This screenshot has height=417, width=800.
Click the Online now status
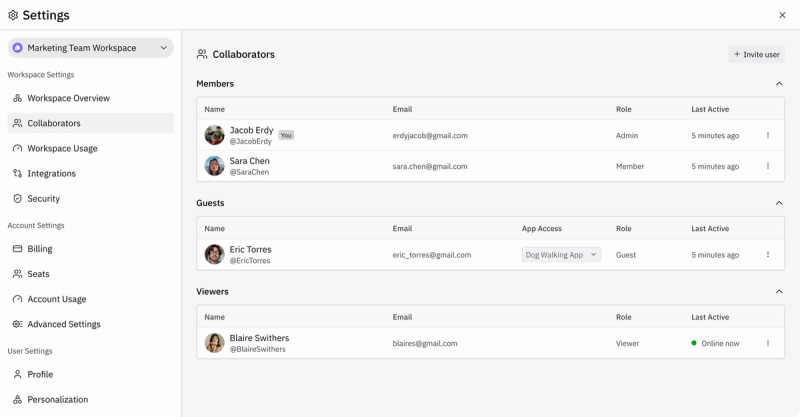(715, 344)
